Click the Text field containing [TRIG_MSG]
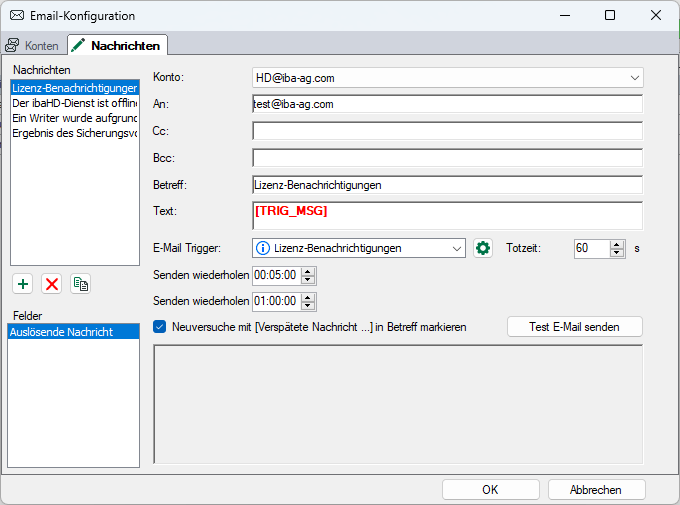680x505 pixels. [x=447, y=216]
